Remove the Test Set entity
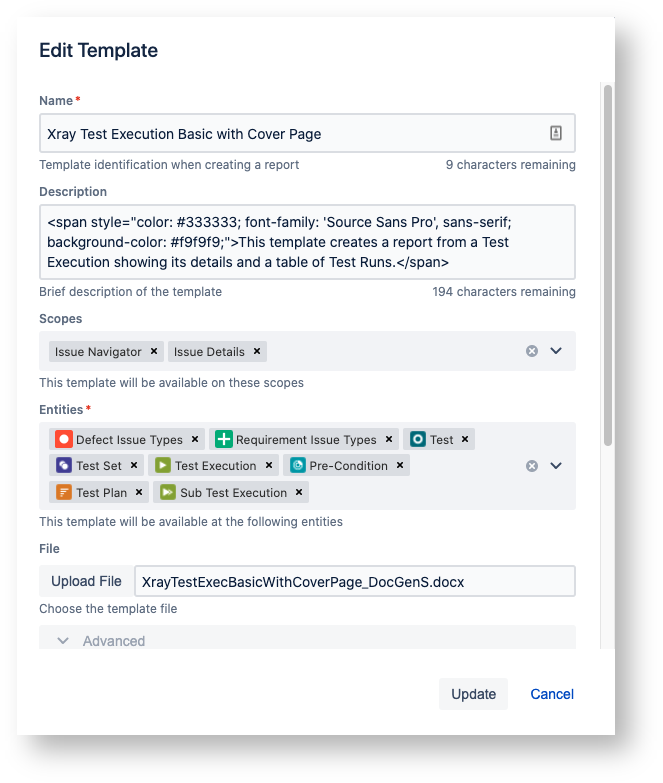Viewport: 663px width, 783px height. [x=134, y=465]
